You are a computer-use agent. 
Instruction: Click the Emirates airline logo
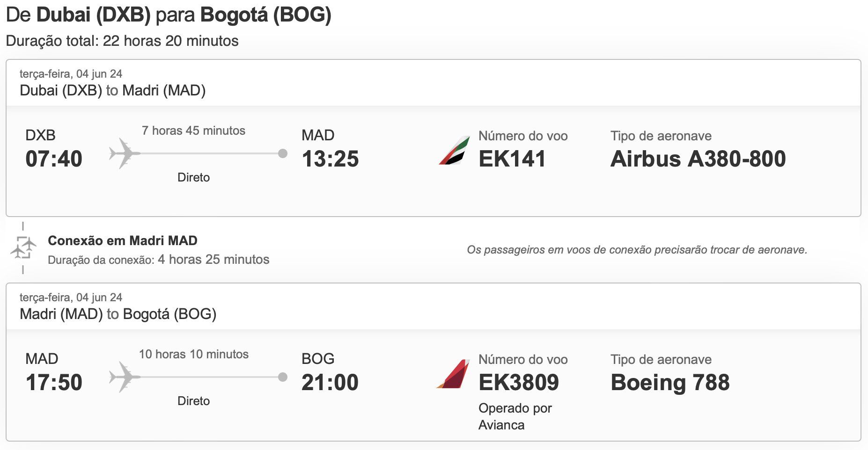pyautogui.click(x=455, y=150)
